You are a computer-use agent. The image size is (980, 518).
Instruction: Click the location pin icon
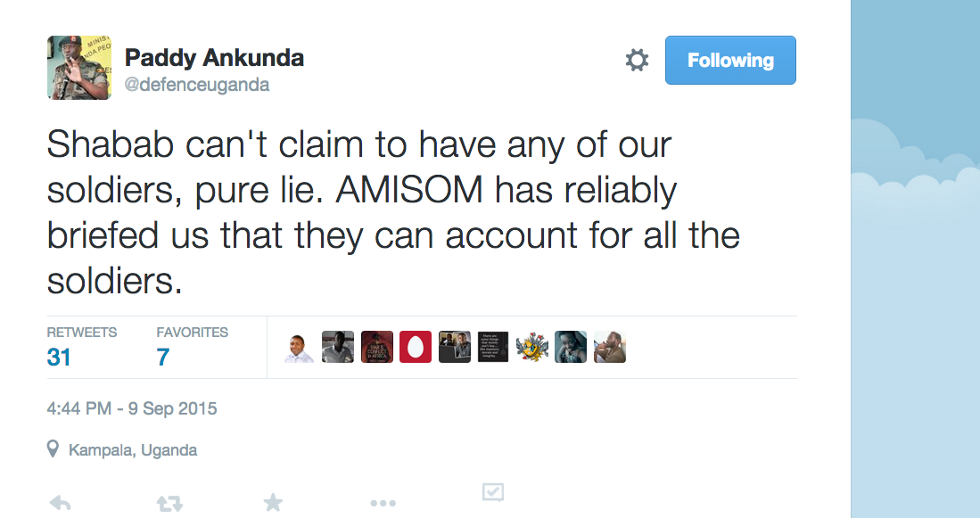click(x=54, y=449)
